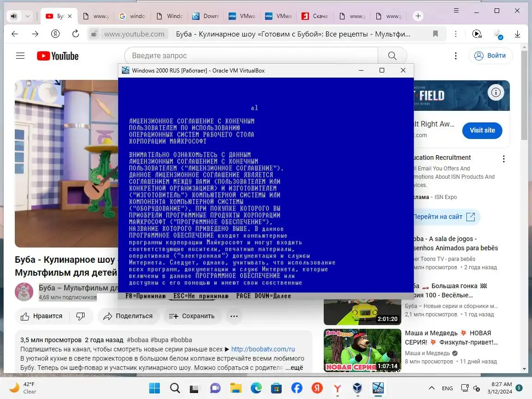Screen dimensions: 532x399
Task: Go back in browser history
Action: point(15,34)
